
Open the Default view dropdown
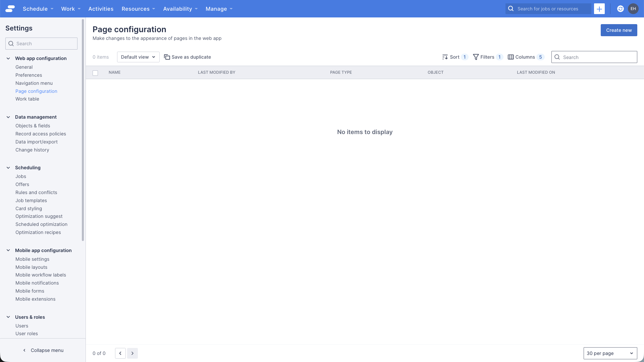[138, 57]
